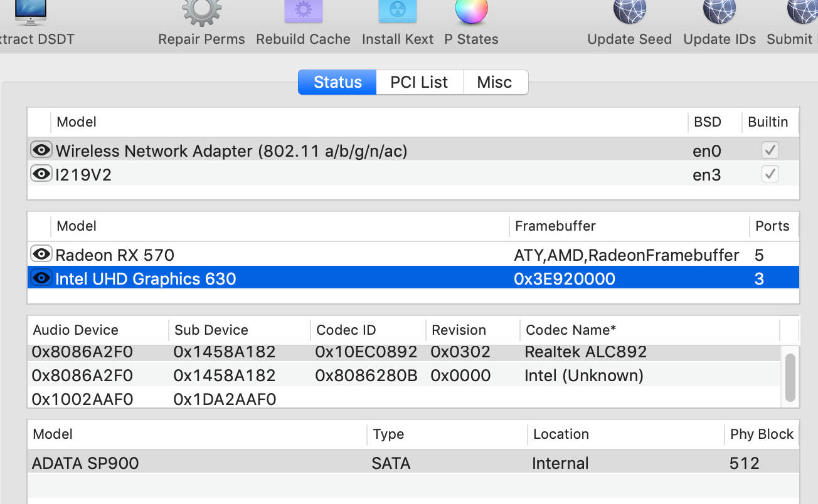Toggle Builtin checkbox for Wireless Network Adapter
Screen dimensions: 818x504
click(770, 150)
